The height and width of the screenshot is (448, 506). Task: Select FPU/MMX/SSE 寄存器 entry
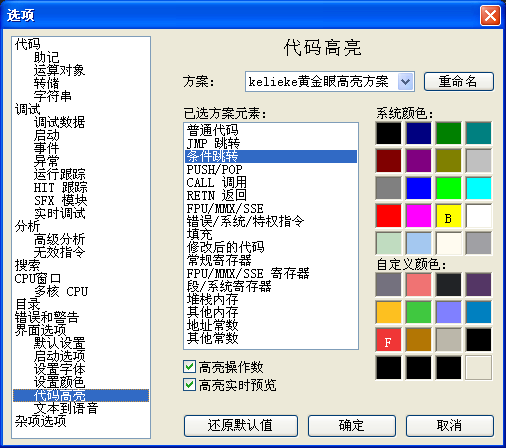click(271, 273)
